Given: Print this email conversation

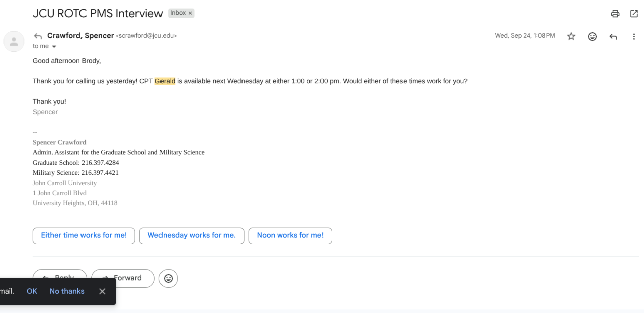Looking at the screenshot, I should (x=615, y=14).
